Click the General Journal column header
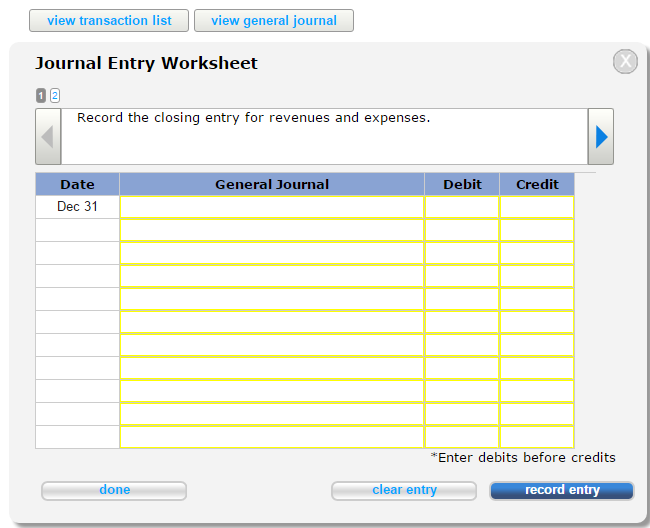The image size is (650, 528). (x=272, y=184)
